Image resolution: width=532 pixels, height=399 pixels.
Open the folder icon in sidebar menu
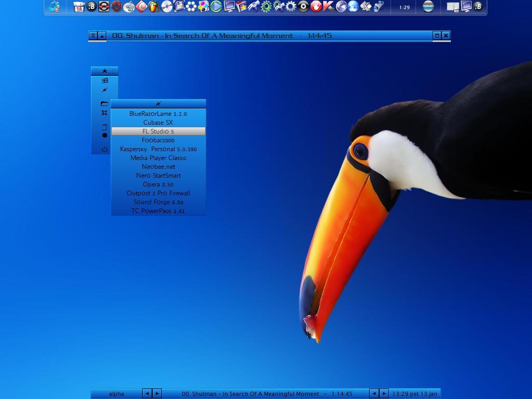(x=104, y=103)
